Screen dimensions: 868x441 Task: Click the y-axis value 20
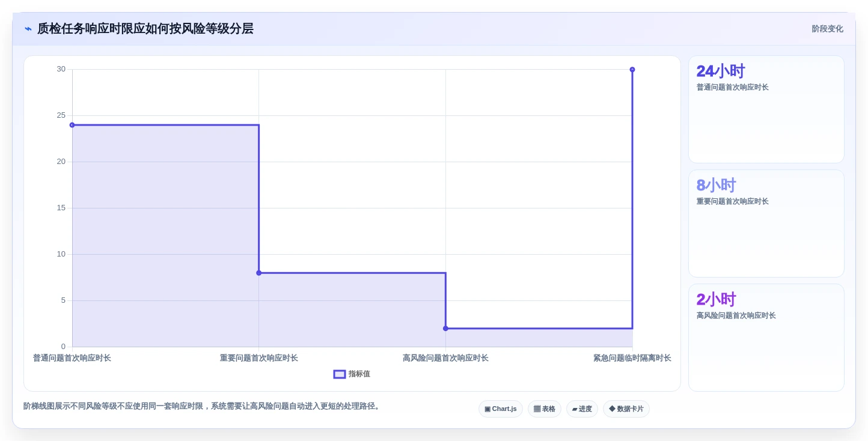[61, 162]
